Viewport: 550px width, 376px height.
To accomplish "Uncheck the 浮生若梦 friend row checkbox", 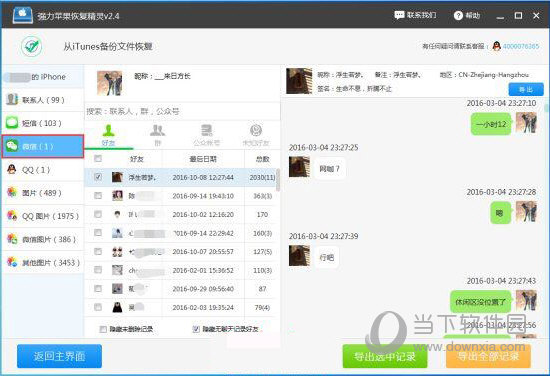I will coord(98,177).
